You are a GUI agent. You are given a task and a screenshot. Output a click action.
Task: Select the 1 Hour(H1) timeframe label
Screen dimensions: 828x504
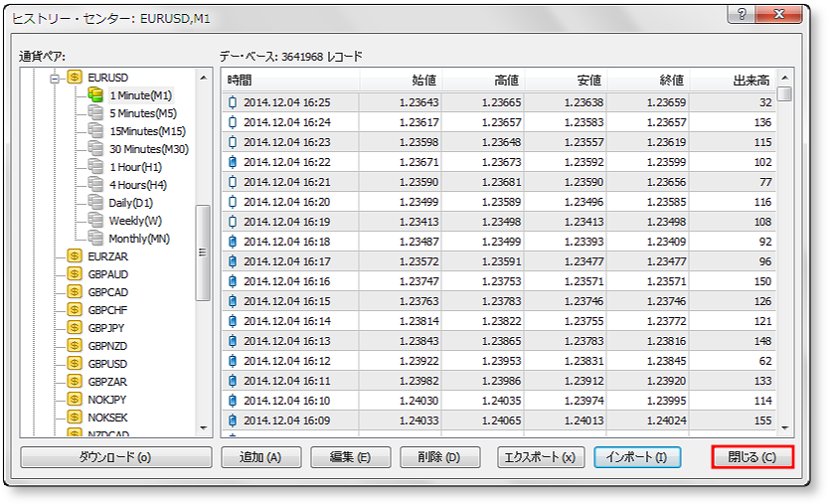[136, 167]
